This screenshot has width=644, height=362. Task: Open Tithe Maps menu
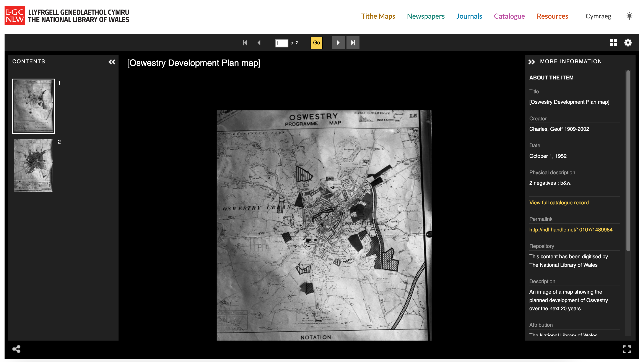(x=378, y=16)
